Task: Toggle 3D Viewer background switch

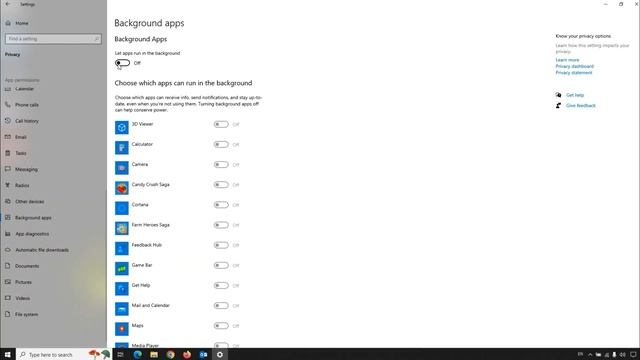Action: pyautogui.click(x=221, y=124)
